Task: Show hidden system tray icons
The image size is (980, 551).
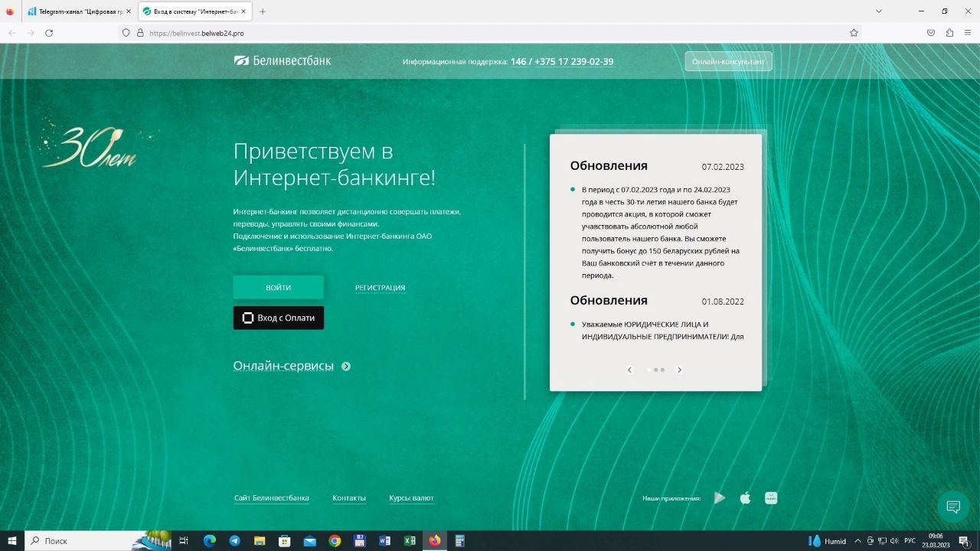Action: 857,541
